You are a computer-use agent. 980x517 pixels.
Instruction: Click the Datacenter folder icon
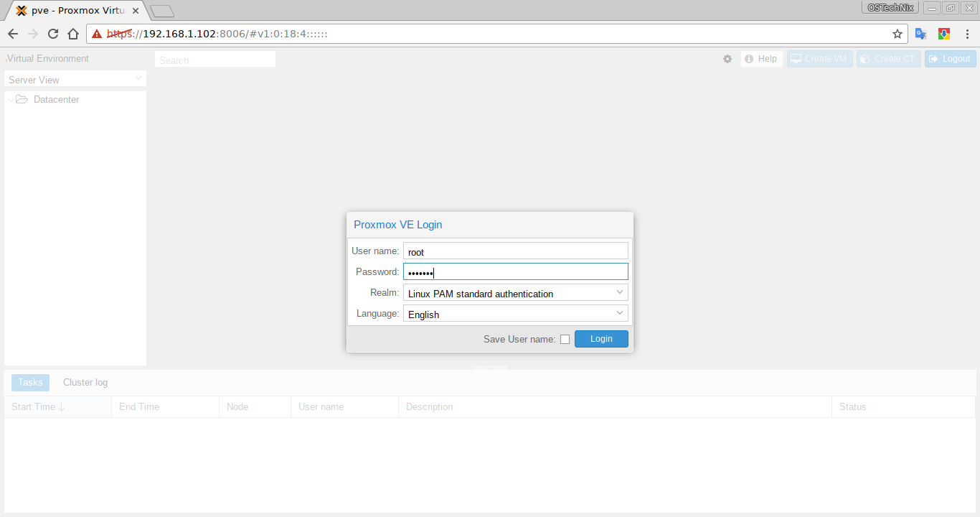click(22, 99)
